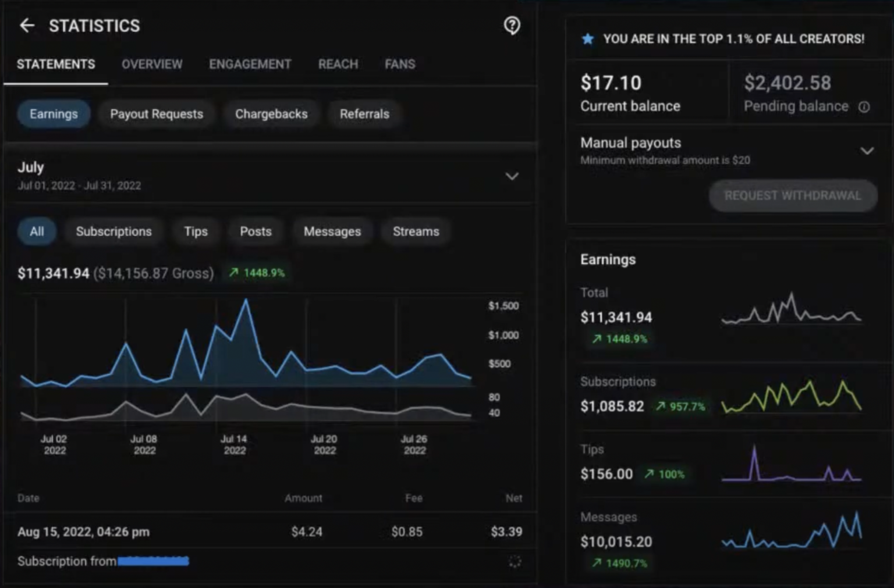
Task: Click the $3.39 net cell
Action: tap(506, 532)
